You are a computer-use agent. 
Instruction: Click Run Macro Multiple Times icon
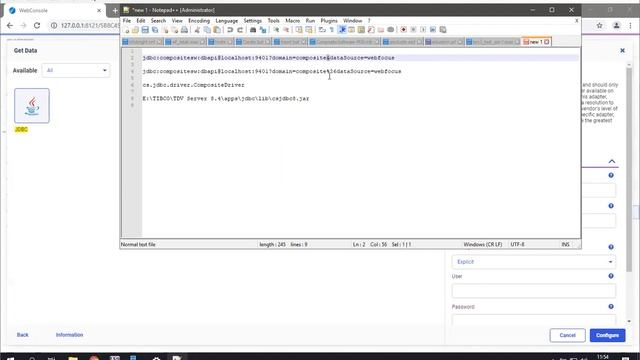433,30
